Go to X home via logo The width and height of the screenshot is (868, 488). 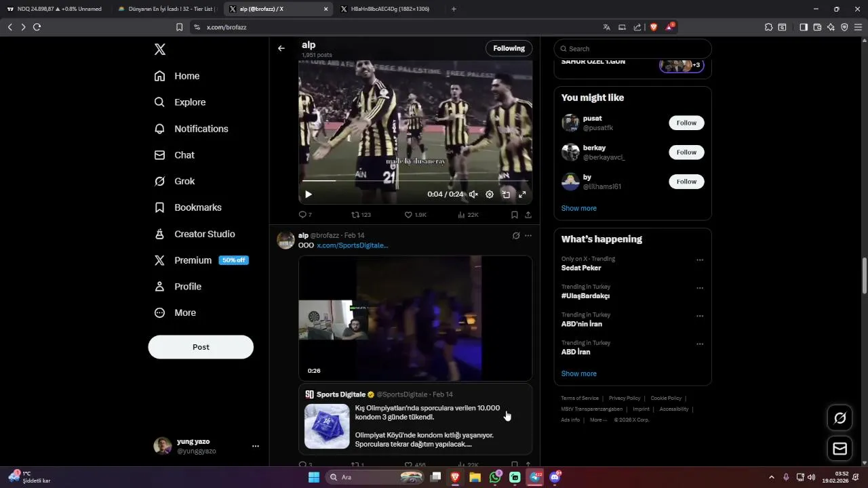[160, 49]
